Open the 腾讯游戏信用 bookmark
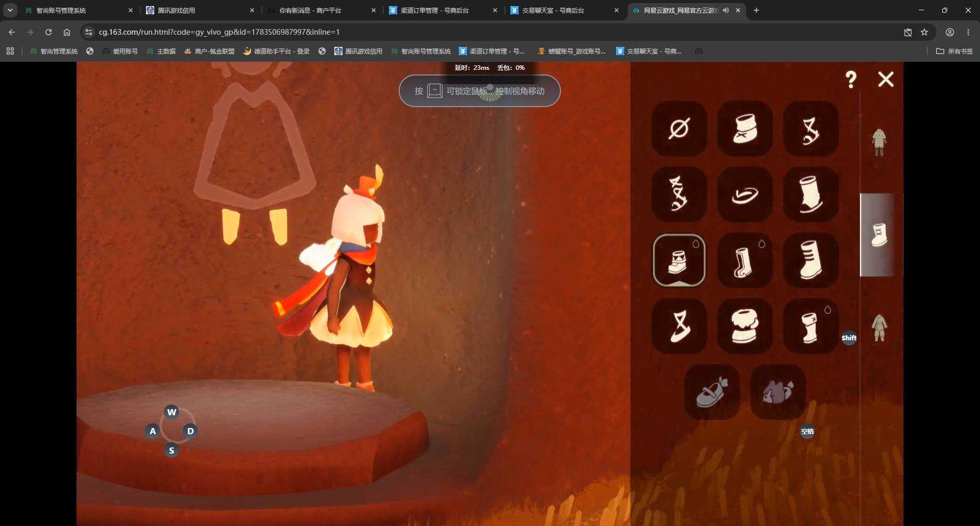The image size is (980, 526). tap(358, 51)
